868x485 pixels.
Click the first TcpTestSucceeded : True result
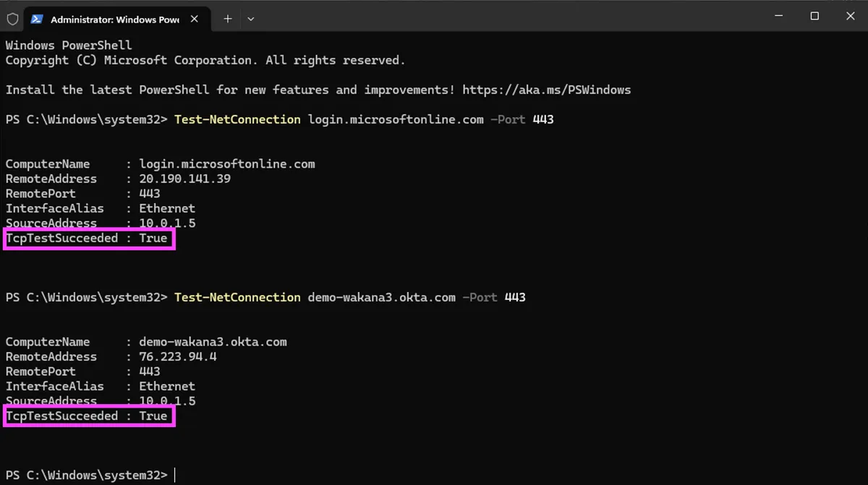coord(87,238)
